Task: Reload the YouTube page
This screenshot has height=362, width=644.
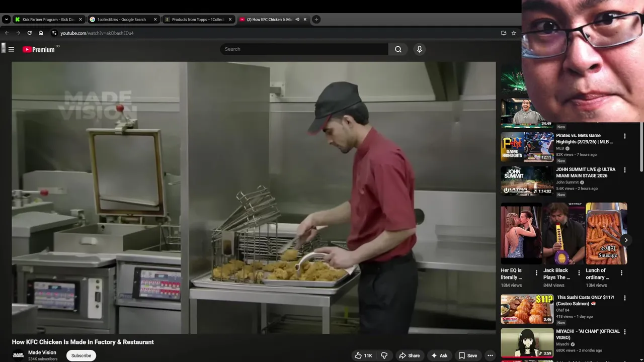Action: tap(29, 33)
